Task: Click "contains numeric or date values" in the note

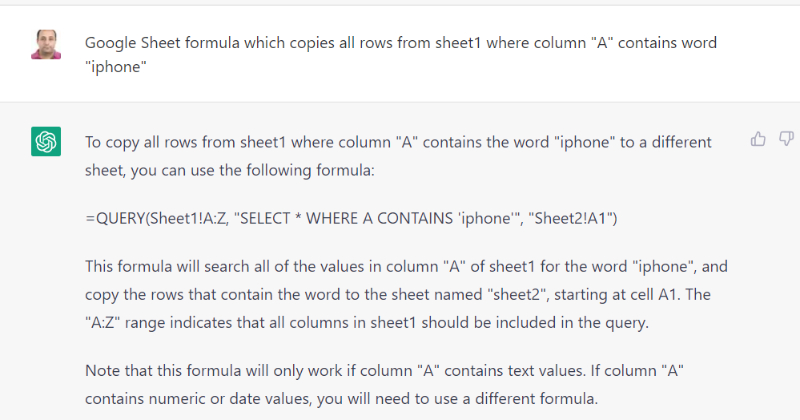Action: pos(191,398)
